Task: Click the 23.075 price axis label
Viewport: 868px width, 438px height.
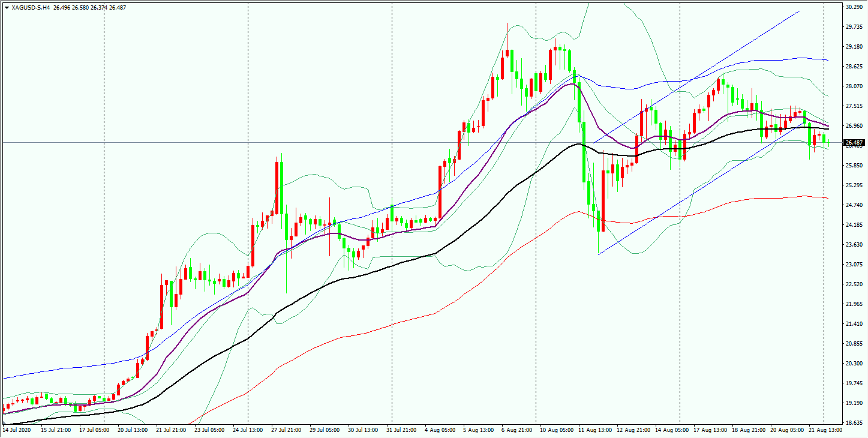Action: coord(854,265)
